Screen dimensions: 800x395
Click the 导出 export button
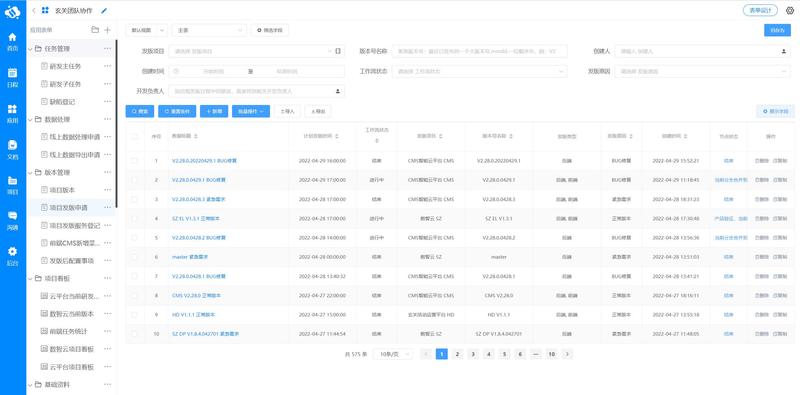(x=318, y=111)
